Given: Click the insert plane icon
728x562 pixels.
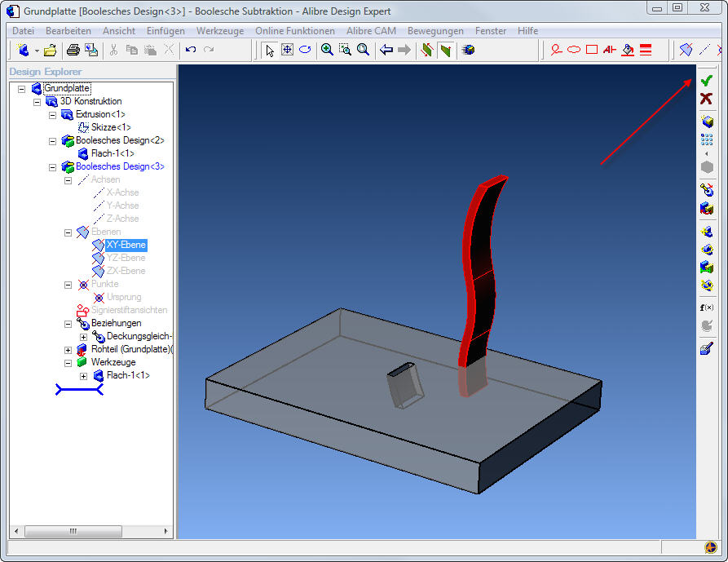Looking at the screenshot, I should click(x=686, y=50).
